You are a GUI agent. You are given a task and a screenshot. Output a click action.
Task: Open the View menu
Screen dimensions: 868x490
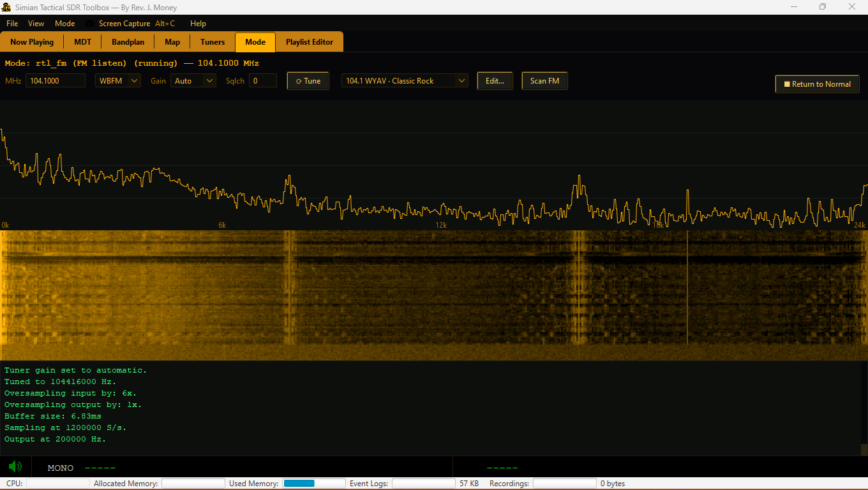point(36,24)
